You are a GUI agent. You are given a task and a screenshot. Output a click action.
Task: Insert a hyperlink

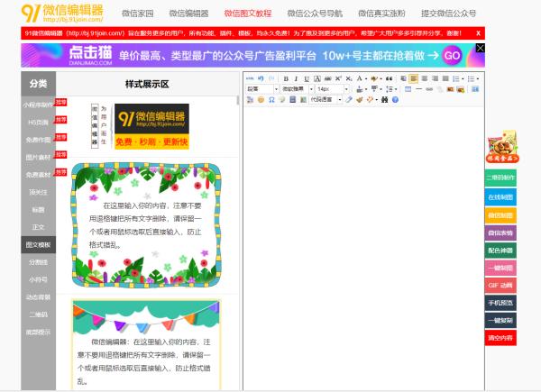pos(429,89)
